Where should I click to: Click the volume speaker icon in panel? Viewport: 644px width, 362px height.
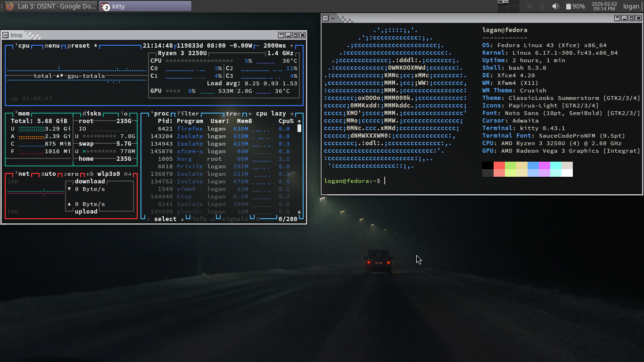[x=556, y=6]
